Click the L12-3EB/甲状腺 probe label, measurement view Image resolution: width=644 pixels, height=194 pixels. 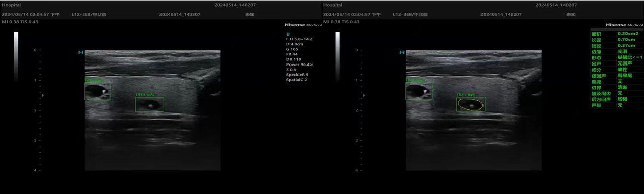tap(411, 14)
